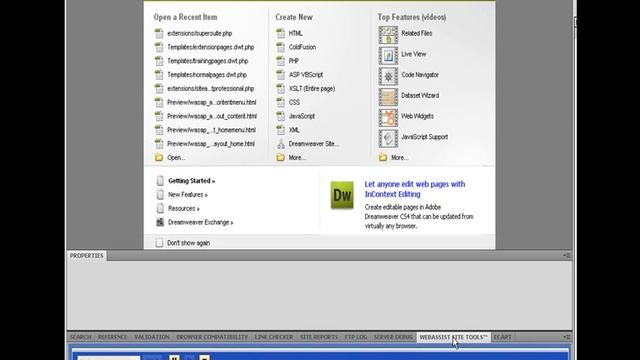This screenshot has width=640, height=360.
Task: Open Preview/wasap_a...ontentmenu.html file
Action: point(211,102)
